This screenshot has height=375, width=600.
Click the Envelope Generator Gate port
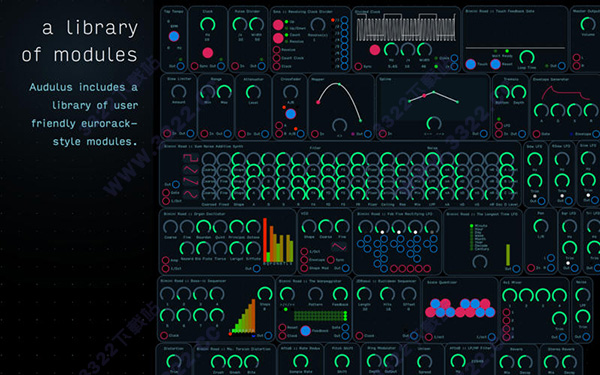(x=536, y=134)
